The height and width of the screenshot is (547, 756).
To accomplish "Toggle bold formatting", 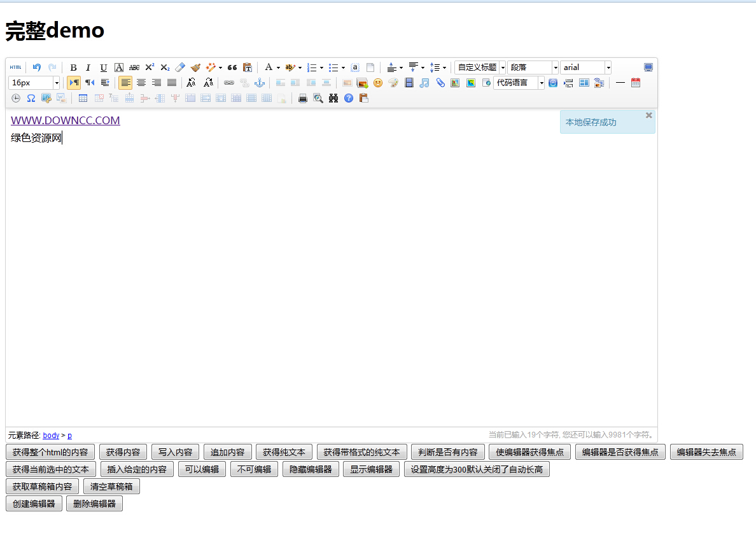I will (73, 67).
